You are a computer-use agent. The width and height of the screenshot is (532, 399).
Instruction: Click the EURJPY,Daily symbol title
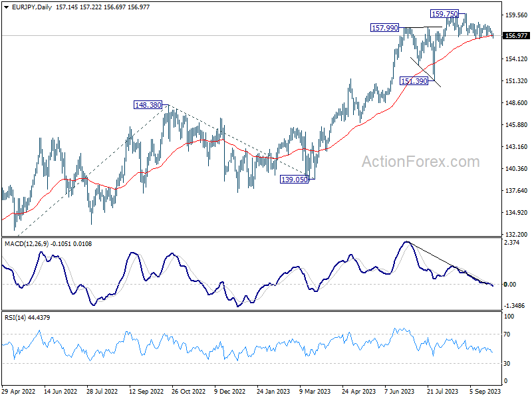coord(31,7)
